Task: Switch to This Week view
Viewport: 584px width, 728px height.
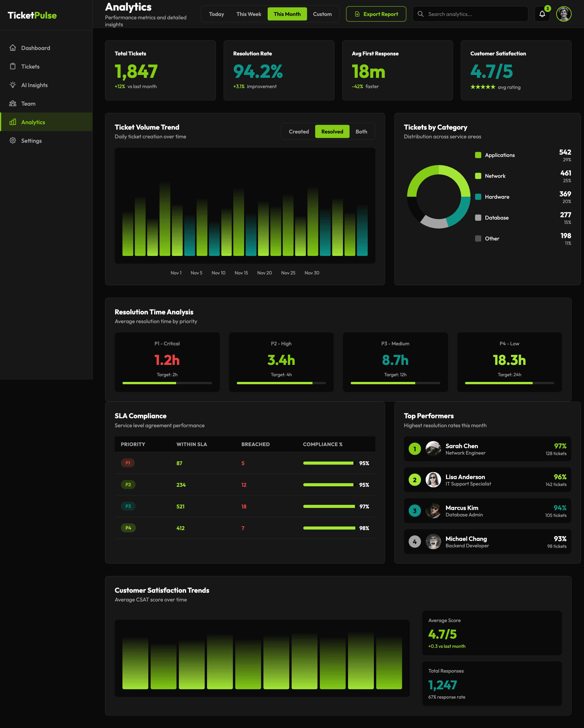Action: coord(249,14)
